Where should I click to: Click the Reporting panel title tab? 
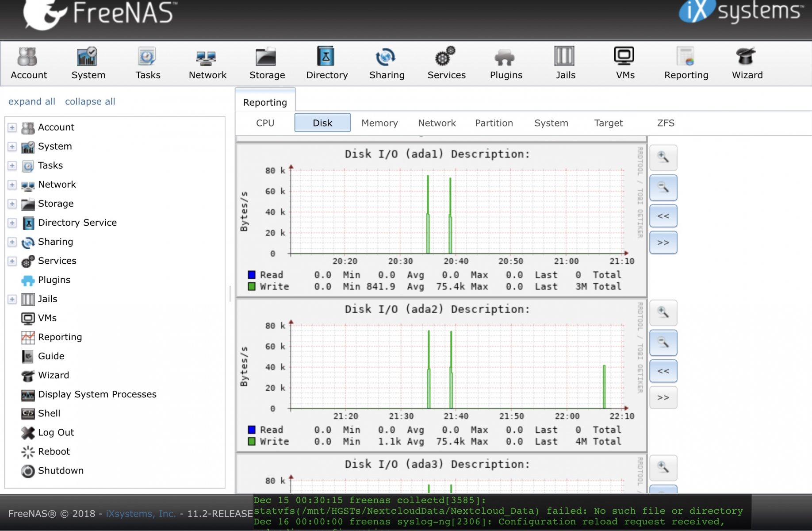265,102
